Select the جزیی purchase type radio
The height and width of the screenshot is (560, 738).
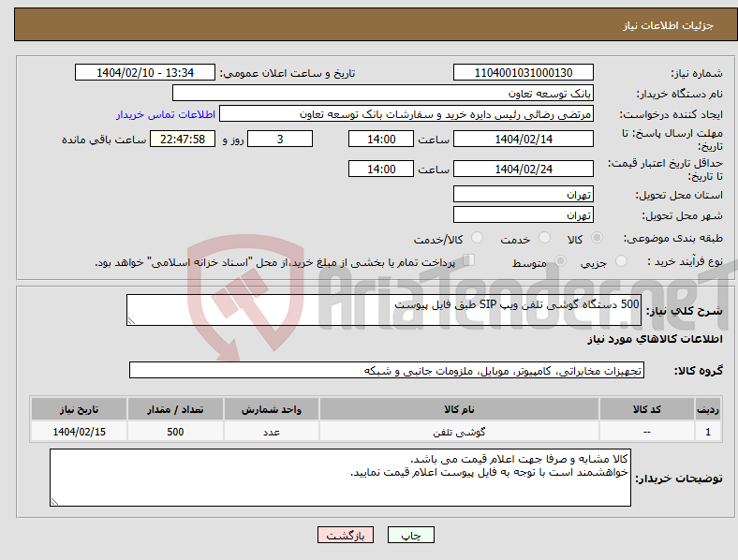[x=621, y=260]
